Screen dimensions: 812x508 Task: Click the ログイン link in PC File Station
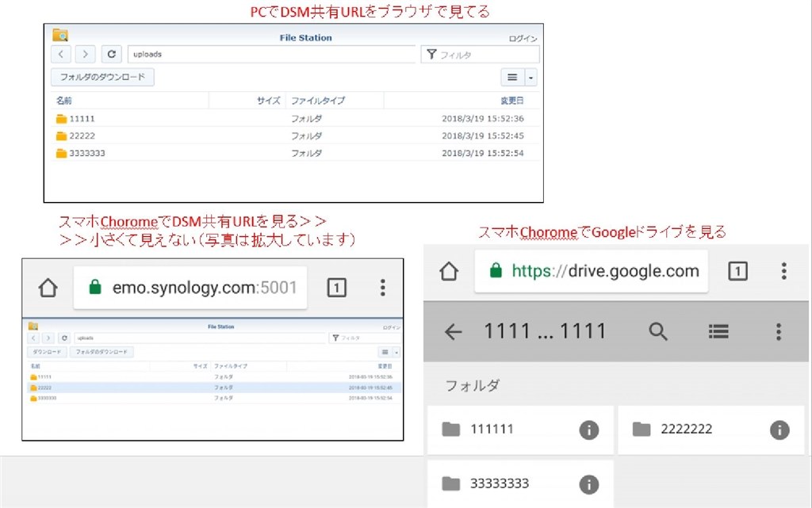[x=523, y=39]
